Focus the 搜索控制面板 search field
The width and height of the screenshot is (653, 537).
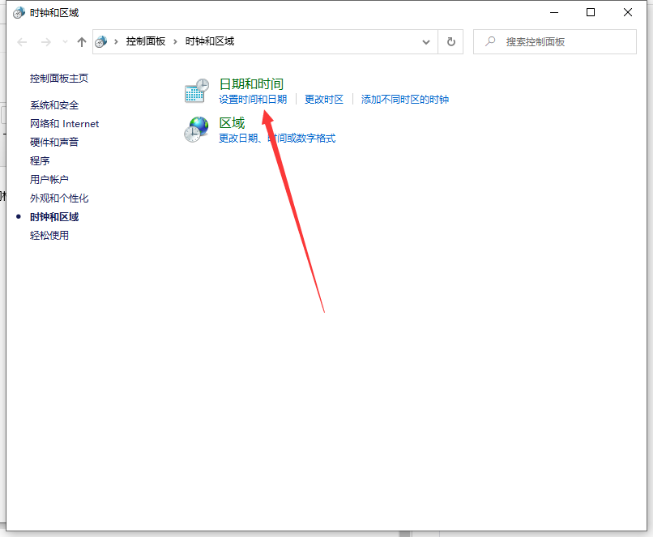click(555, 42)
